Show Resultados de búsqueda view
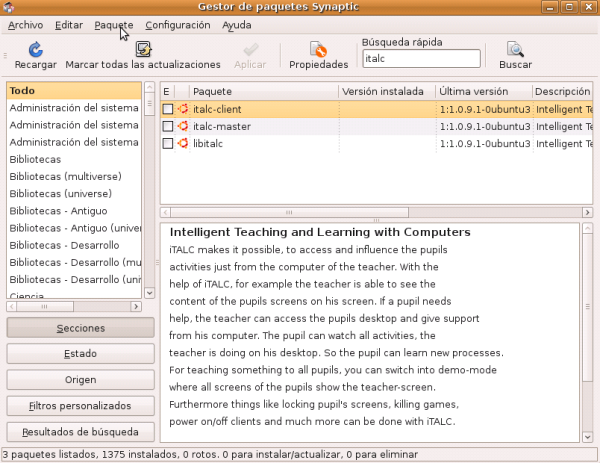This screenshot has height=463, width=600. pyautogui.click(x=80, y=432)
